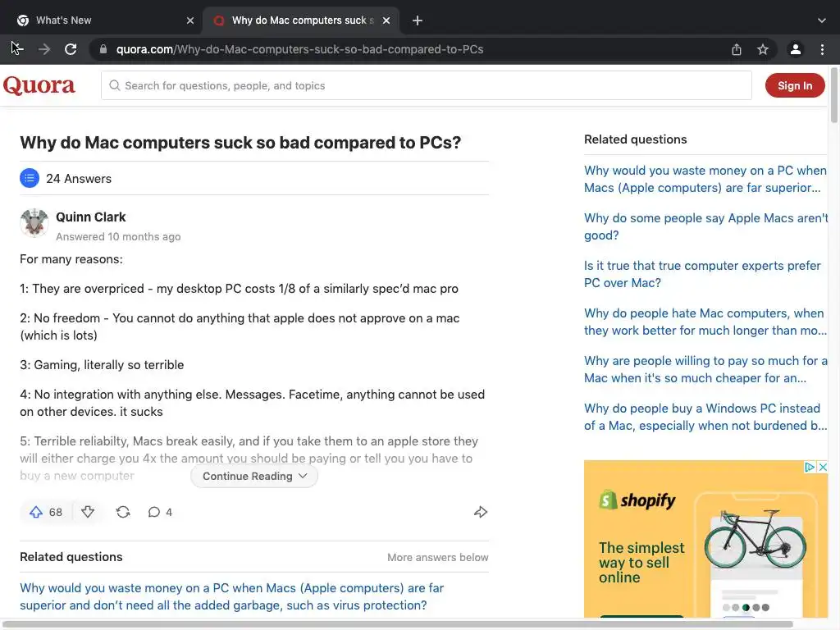Click the horizontal scrollbar at bottom
This screenshot has width=840, height=630.
click(x=396, y=624)
